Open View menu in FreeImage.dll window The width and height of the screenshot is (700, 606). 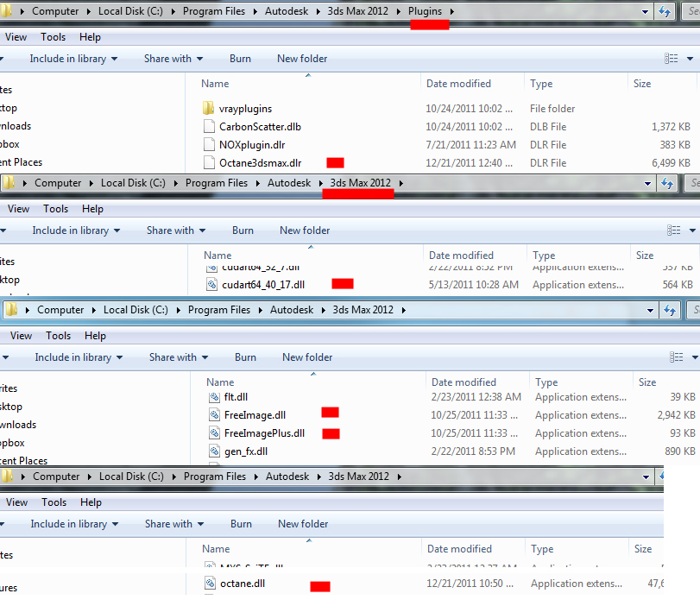(21, 336)
